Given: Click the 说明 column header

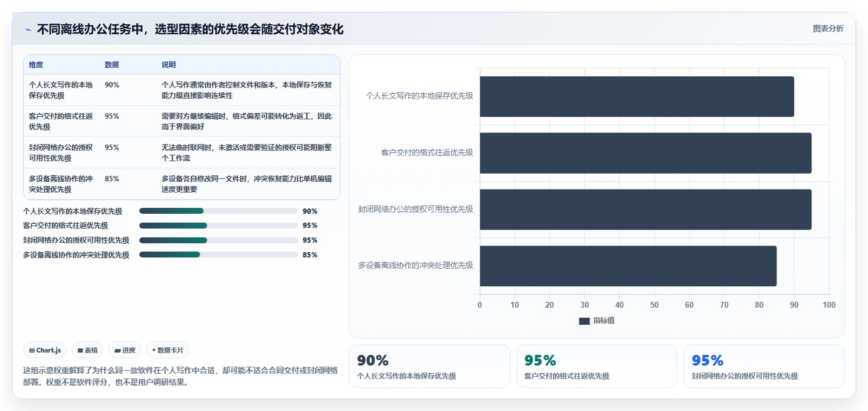Looking at the screenshot, I should (169, 65).
